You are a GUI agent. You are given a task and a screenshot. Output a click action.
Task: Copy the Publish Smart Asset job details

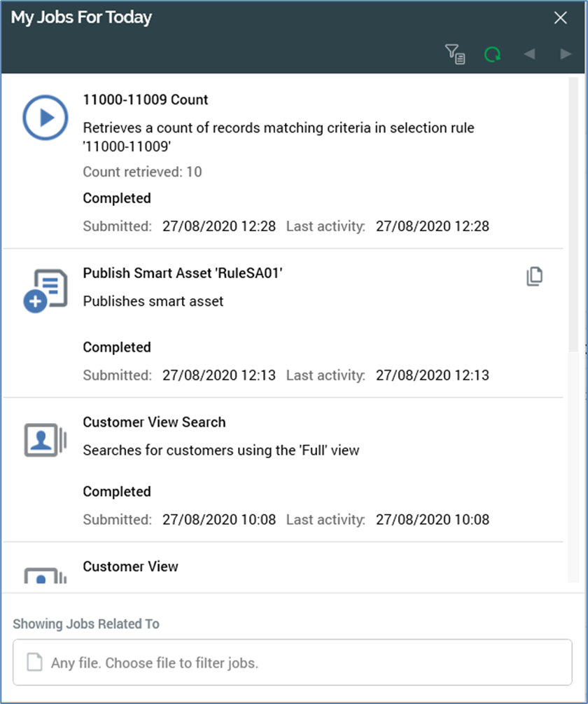pos(534,277)
